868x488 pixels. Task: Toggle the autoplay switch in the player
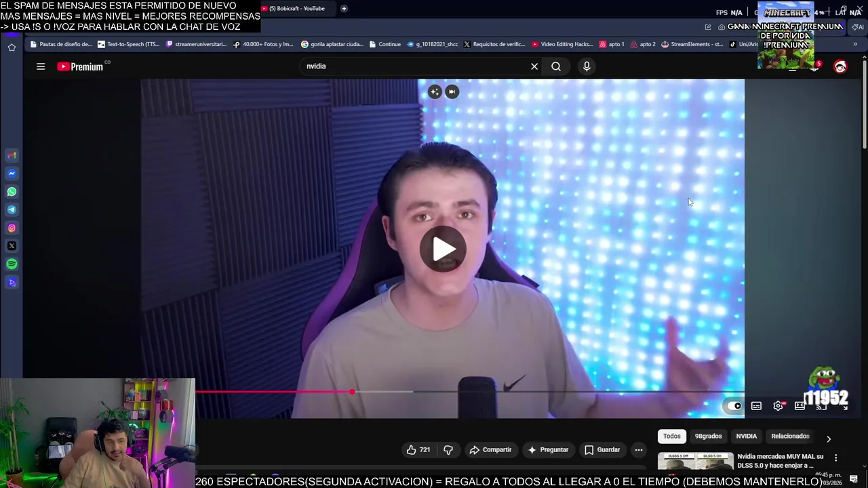click(x=734, y=406)
